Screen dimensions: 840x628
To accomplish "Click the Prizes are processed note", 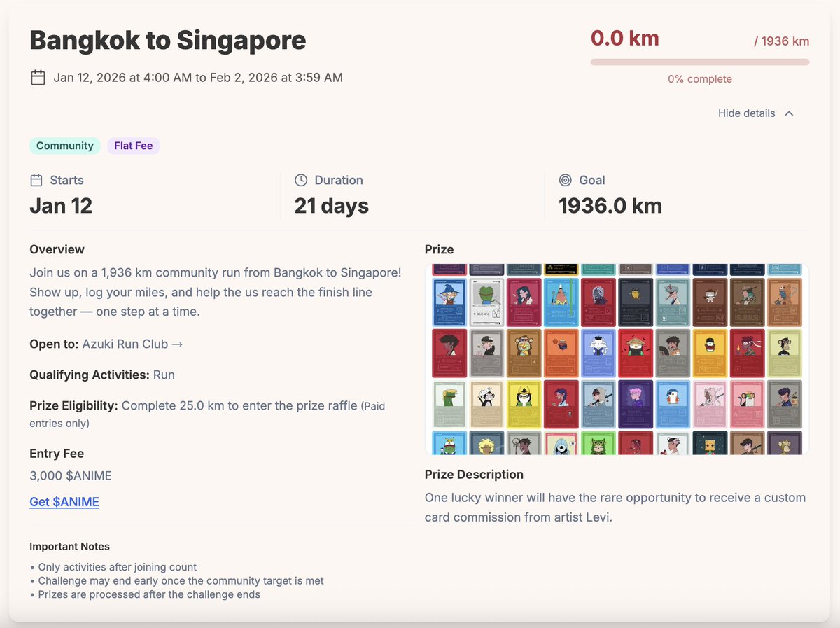I will coord(145,594).
